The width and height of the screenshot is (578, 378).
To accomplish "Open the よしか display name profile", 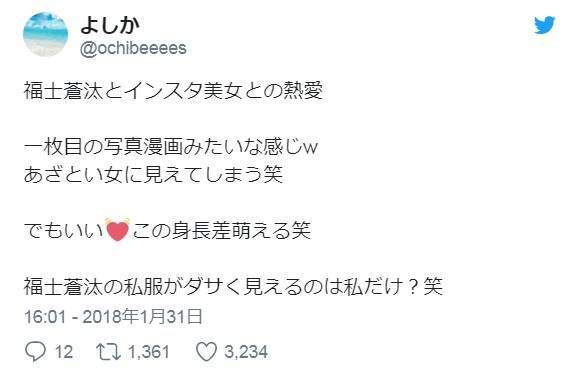I will (x=110, y=25).
